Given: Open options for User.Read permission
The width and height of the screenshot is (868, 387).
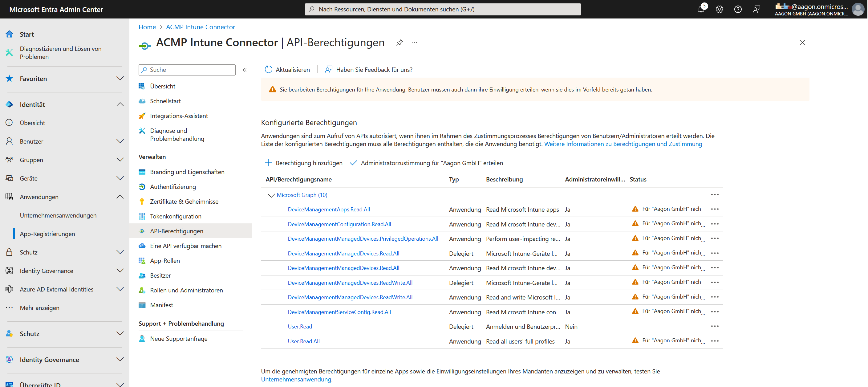Looking at the screenshot, I should 715,326.
